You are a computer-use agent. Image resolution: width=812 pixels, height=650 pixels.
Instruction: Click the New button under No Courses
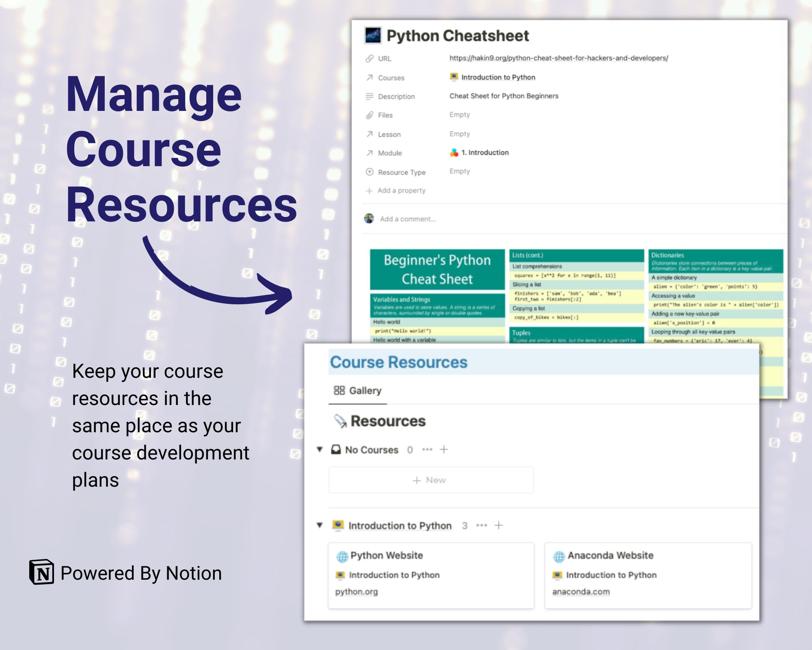coord(430,480)
